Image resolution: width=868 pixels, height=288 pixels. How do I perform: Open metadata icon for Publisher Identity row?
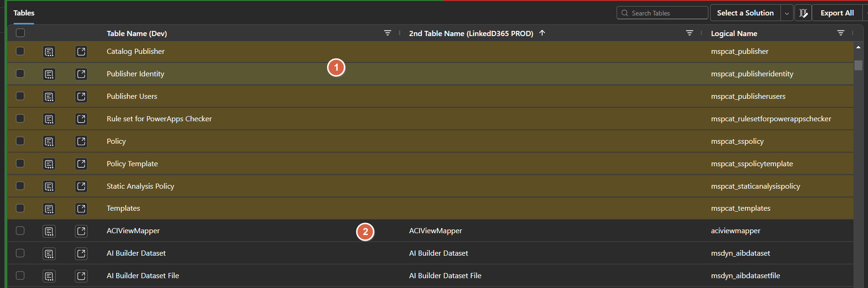tap(49, 74)
